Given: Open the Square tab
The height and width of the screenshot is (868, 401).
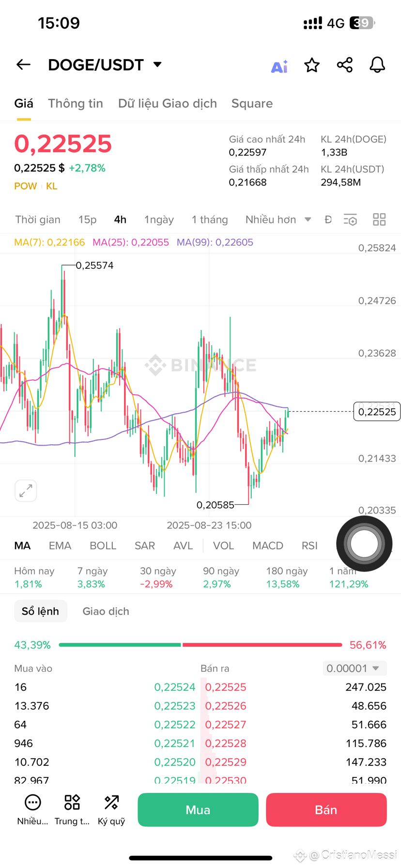Looking at the screenshot, I should tap(252, 103).
